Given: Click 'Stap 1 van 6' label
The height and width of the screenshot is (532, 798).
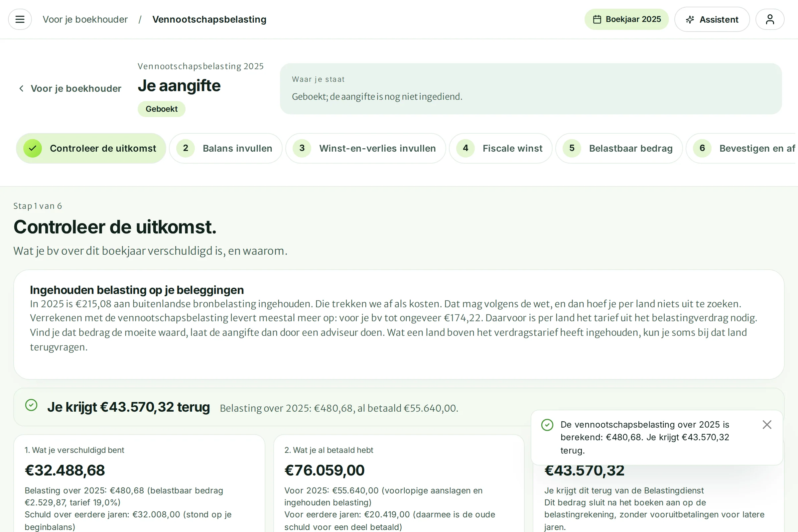Looking at the screenshot, I should pyautogui.click(x=38, y=206).
